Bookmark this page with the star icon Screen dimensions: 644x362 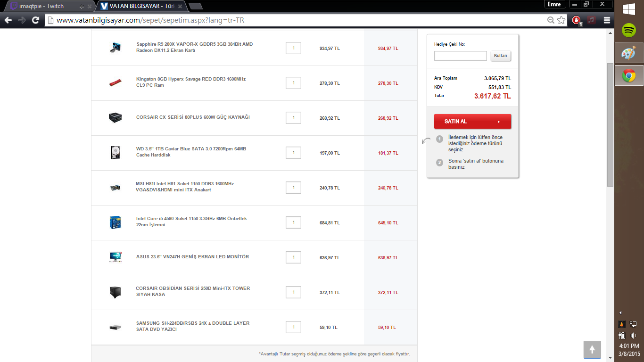[561, 20]
